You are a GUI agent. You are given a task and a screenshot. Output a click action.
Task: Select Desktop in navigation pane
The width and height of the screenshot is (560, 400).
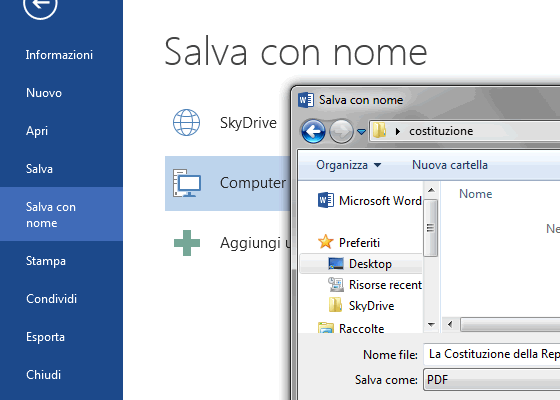pyautogui.click(x=361, y=264)
